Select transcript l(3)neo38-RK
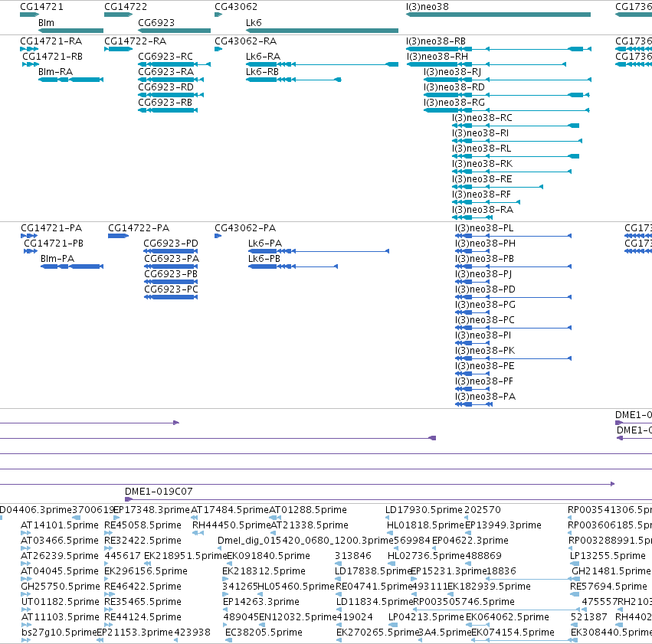This screenshot has width=652, height=644. tap(483, 164)
